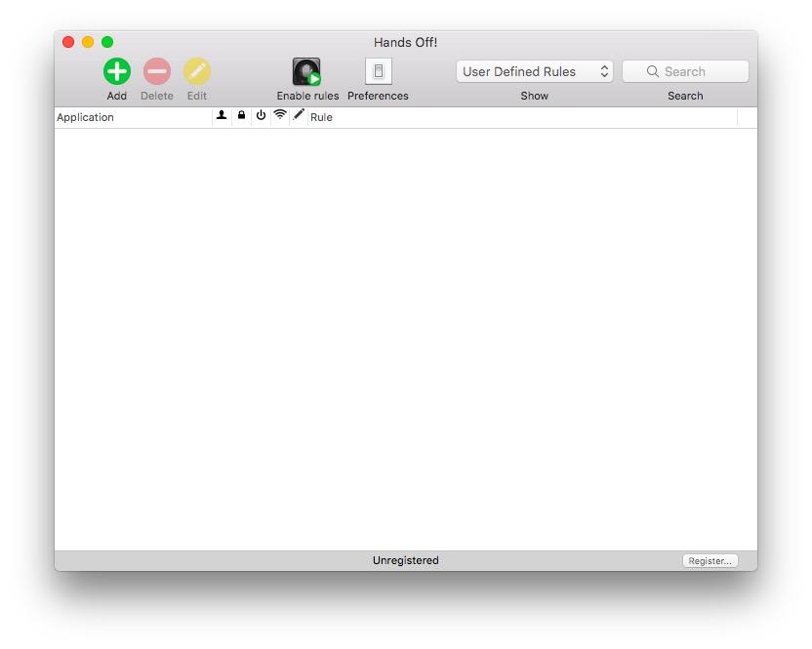The image size is (812, 649).
Task: Click the magnifier icon in Search field
Action: pos(653,71)
